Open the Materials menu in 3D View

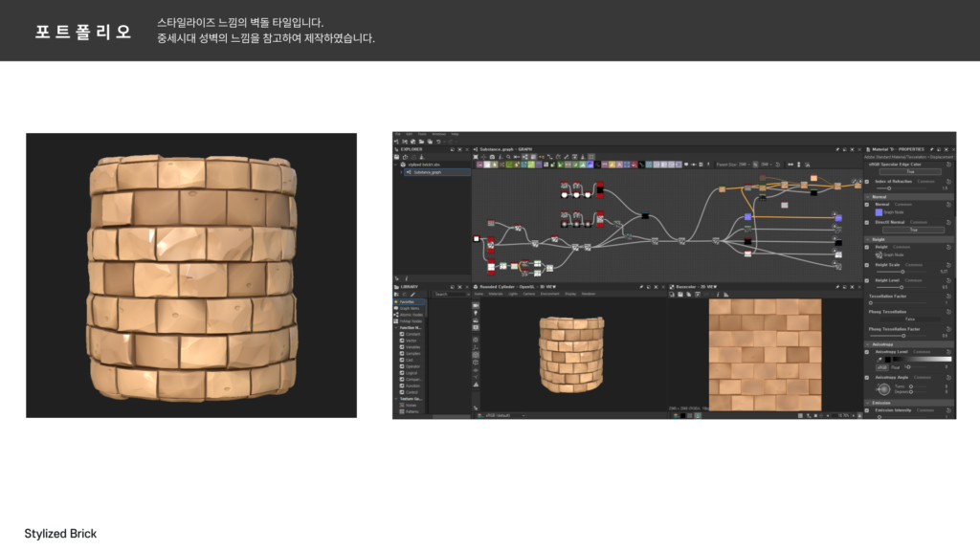point(496,294)
